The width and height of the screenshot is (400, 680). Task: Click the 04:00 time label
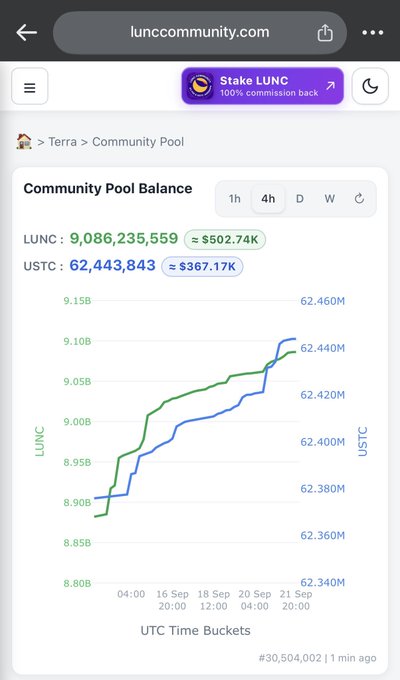[131, 594]
